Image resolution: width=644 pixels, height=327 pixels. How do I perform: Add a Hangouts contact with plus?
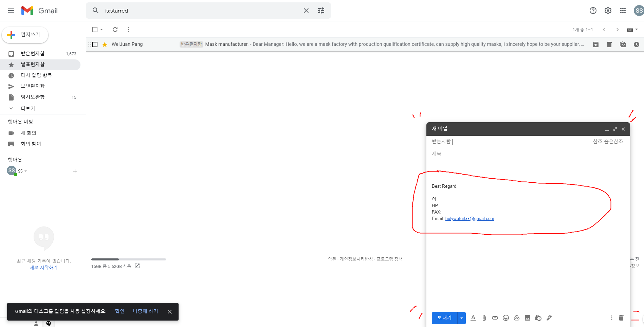pos(75,171)
